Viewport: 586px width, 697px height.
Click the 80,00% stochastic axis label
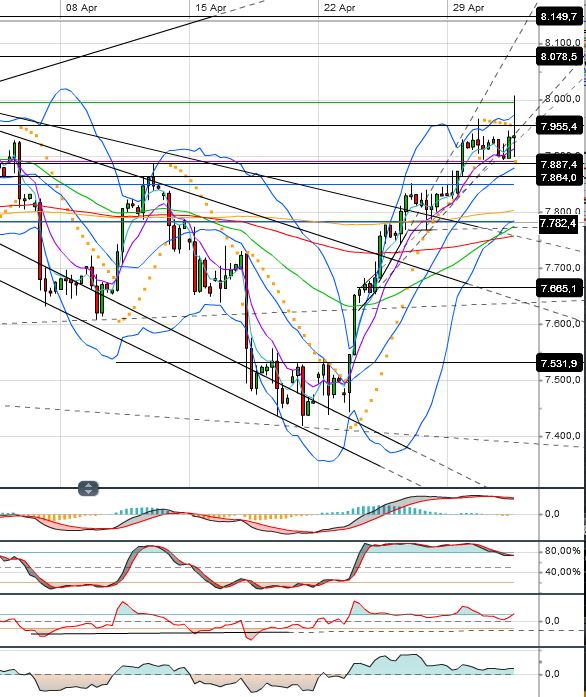coord(563,551)
